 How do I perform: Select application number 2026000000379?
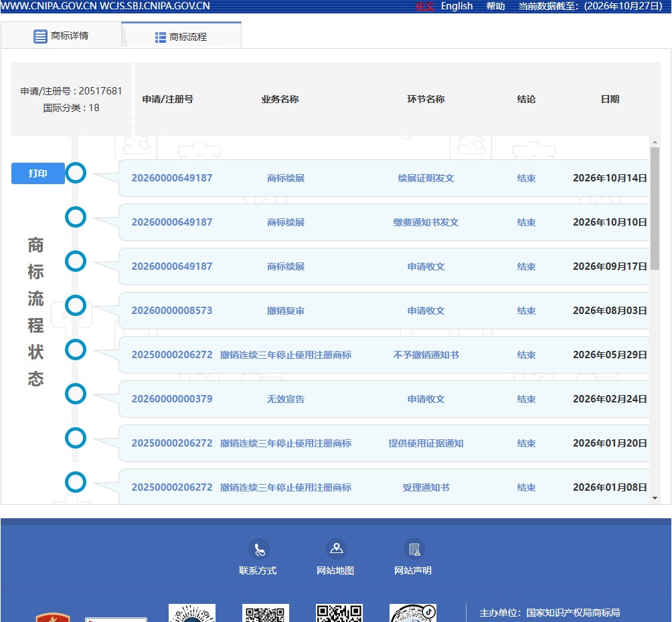pyautogui.click(x=172, y=398)
